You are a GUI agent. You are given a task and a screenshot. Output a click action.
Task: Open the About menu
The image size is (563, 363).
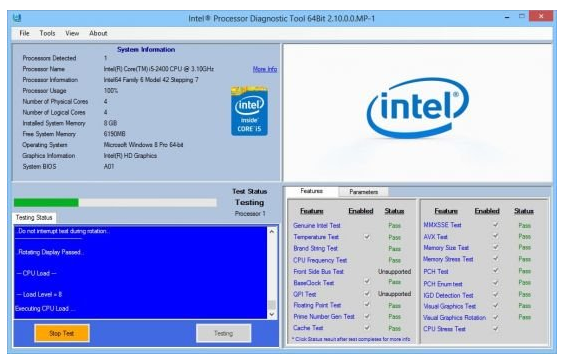(98, 33)
